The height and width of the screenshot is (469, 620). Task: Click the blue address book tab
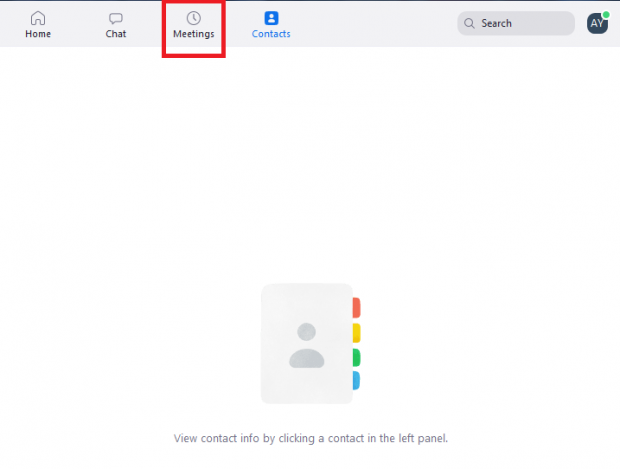pos(356,380)
